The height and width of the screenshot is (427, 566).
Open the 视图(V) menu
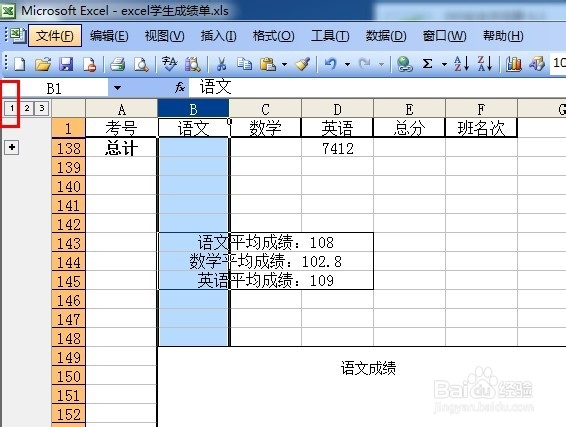(x=164, y=36)
